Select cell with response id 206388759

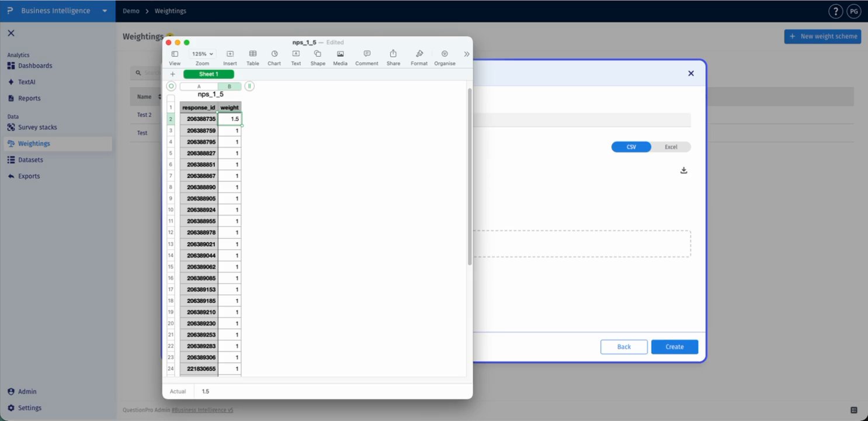(199, 130)
